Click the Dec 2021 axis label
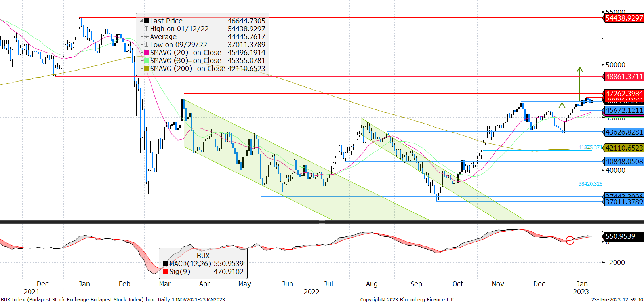The image size is (644, 303). 42,284
